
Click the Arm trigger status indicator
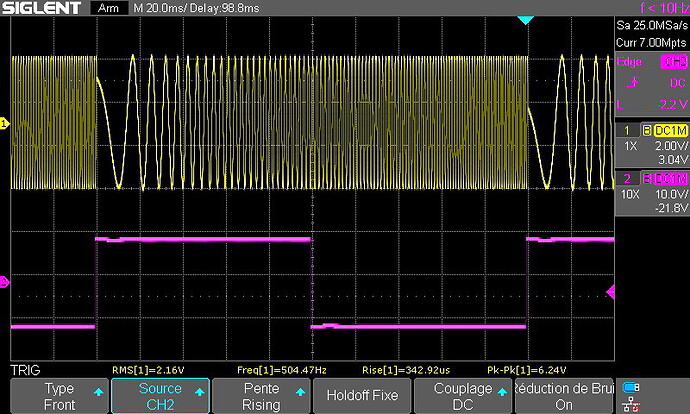tap(107, 8)
